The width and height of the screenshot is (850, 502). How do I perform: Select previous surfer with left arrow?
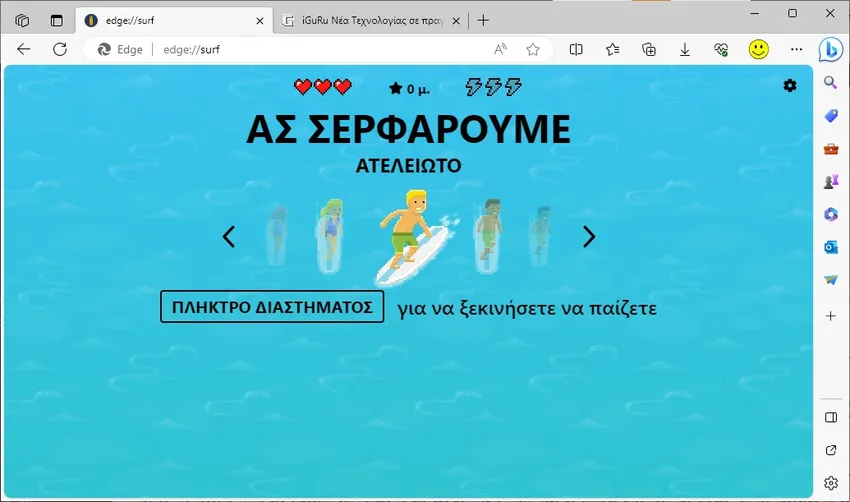[229, 236]
